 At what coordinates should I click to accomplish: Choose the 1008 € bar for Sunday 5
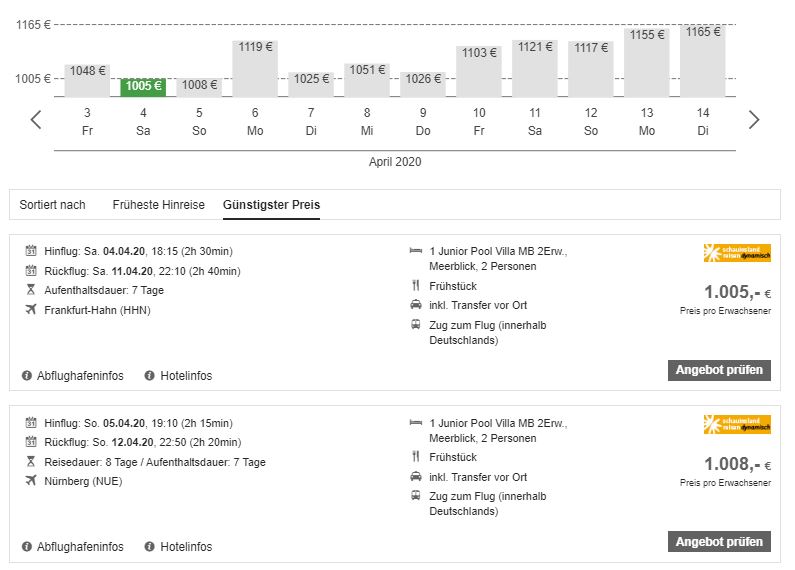pyautogui.click(x=199, y=87)
